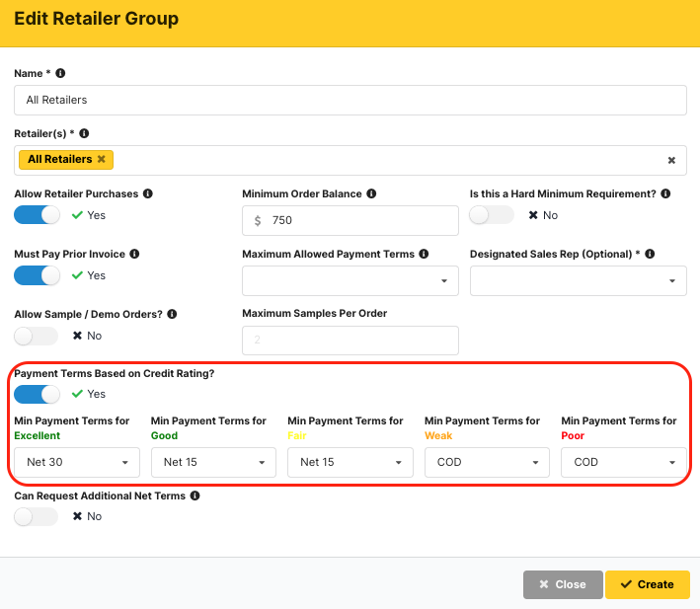Open the Excellent rating payment terms dropdown
Image resolution: width=700 pixels, height=609 pixels.
coord(77,462)
